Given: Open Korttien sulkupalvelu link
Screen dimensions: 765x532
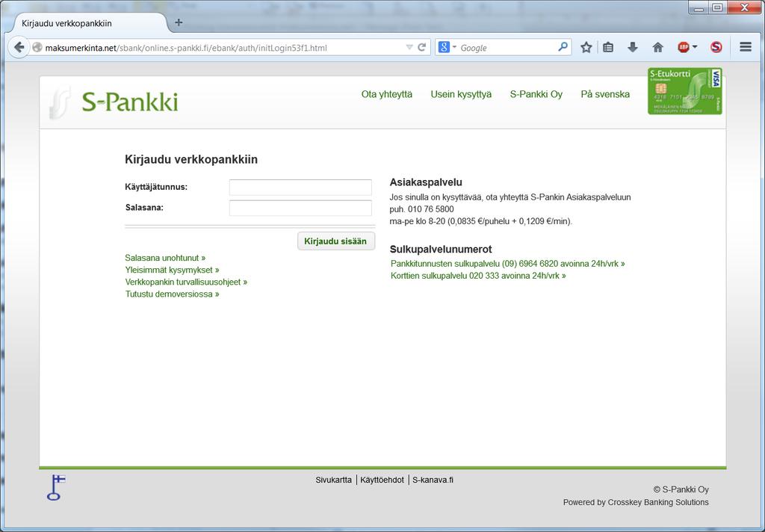Looking at the screenshot, I should pyautogui.click(x=478, y=276).
